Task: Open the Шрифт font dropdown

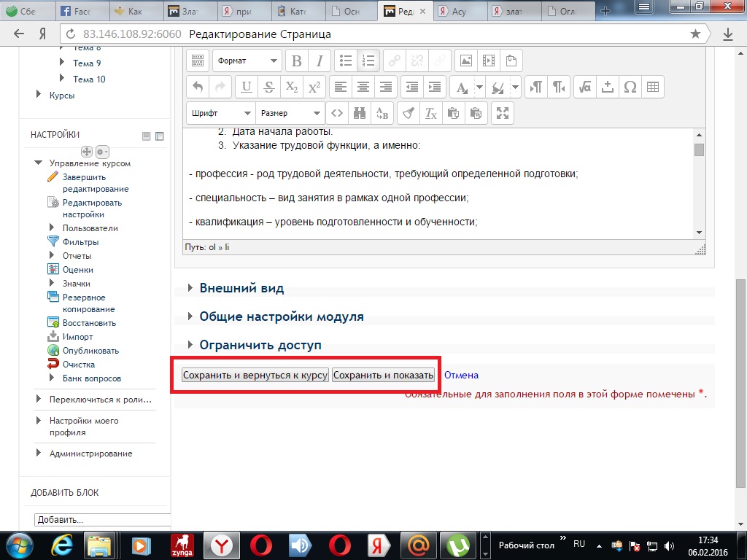Action: click(221, 113)
